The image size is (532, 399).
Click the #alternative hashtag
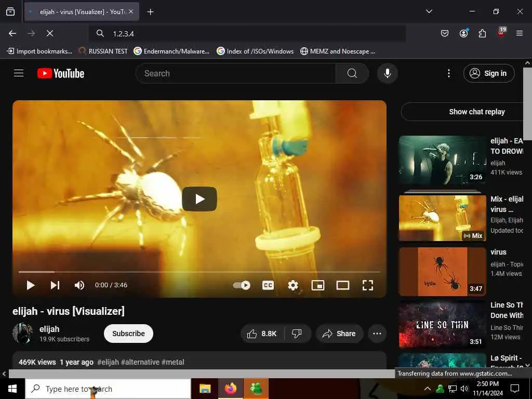(140, 362)
